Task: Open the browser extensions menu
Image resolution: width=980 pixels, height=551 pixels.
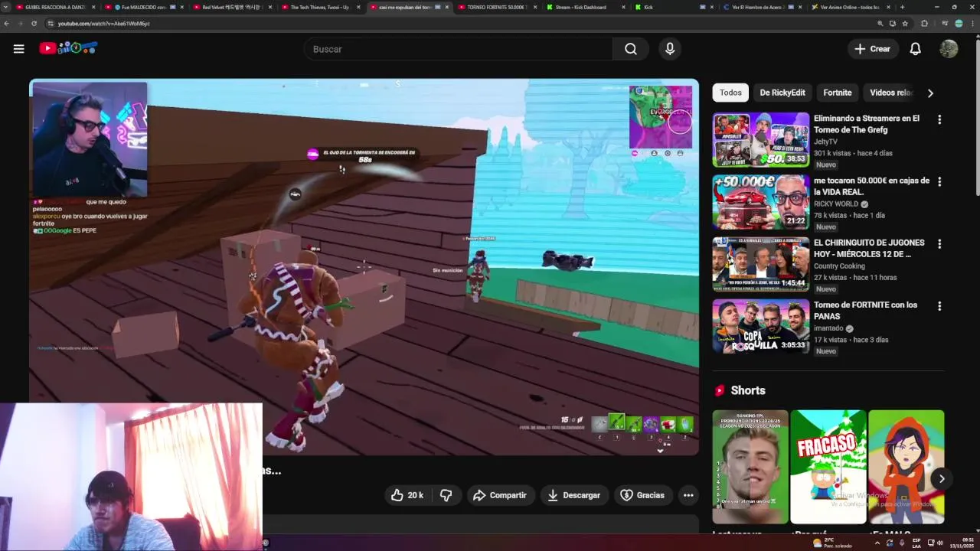Action: coord(924,24)
